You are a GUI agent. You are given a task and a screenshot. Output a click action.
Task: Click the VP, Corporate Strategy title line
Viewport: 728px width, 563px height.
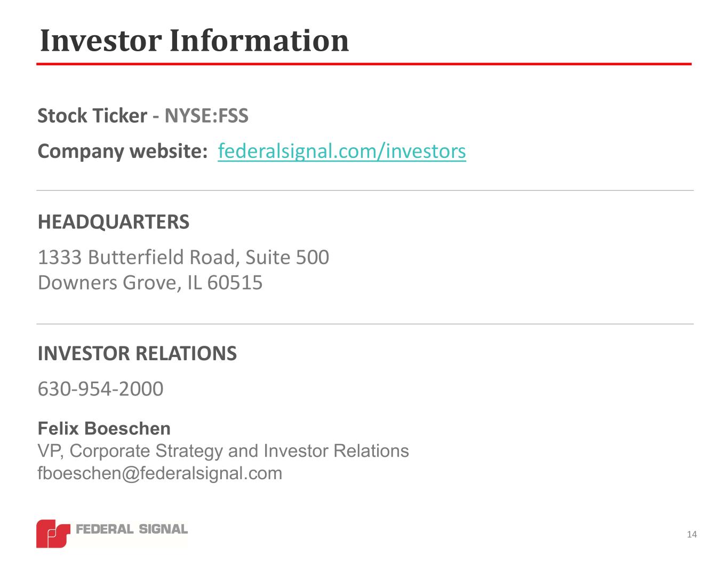pyautogui.click(x=223, y=451)
